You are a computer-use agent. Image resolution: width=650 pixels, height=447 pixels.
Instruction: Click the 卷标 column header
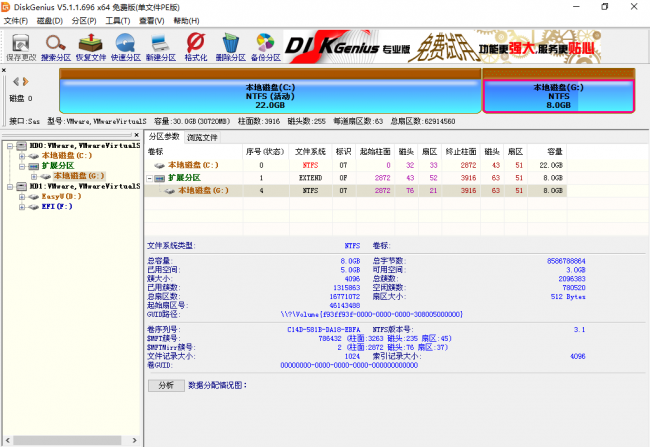pyautogui.click(x=193, y=152)
